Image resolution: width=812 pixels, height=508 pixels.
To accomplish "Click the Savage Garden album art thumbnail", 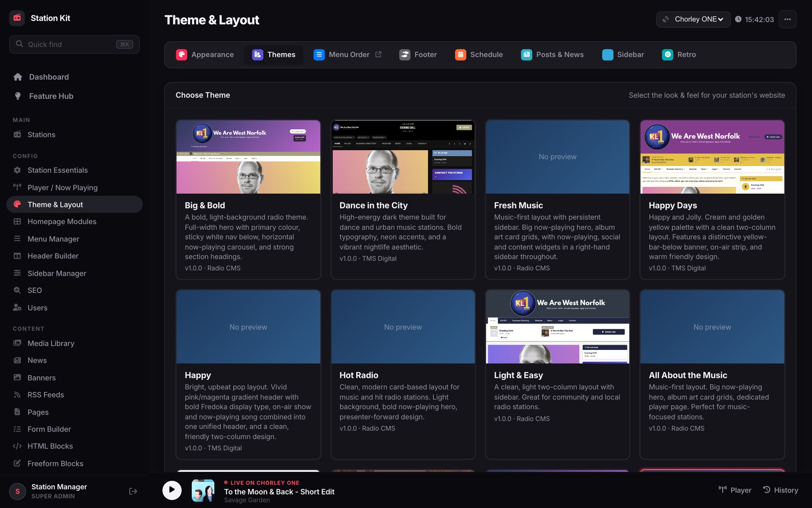I will pyautogui.click(x=203, y=490).
